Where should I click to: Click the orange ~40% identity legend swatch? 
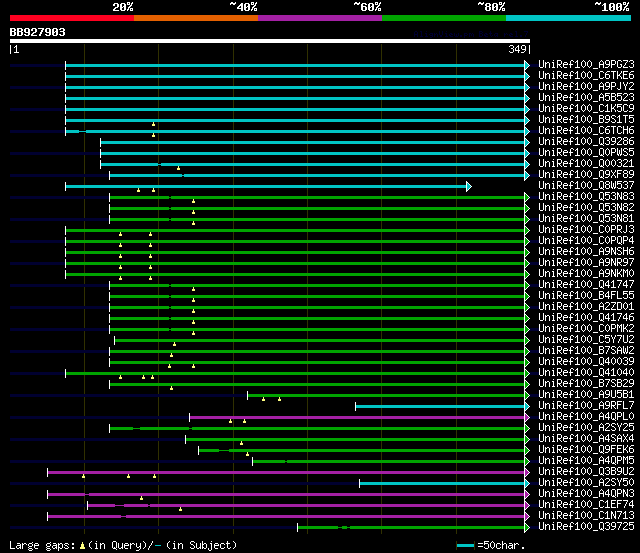point(196,18)
